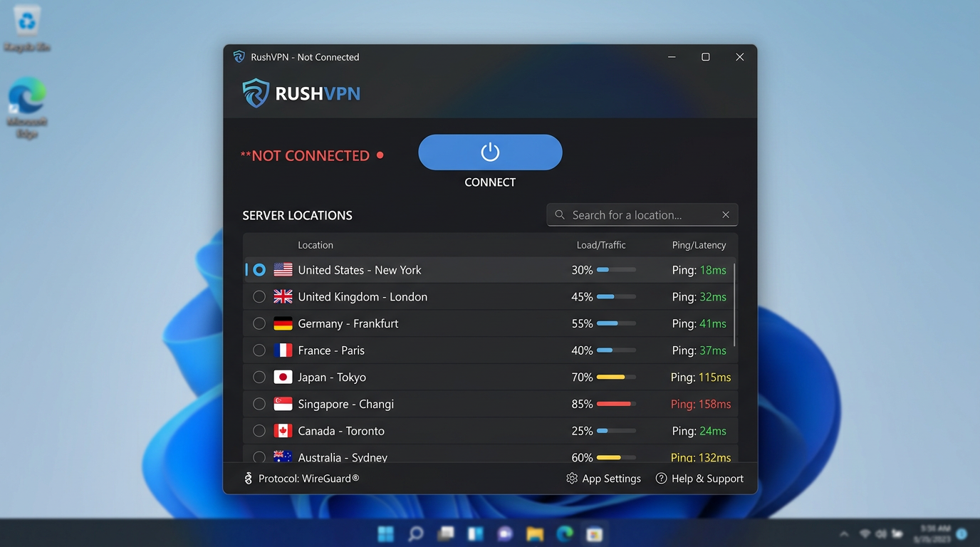
Task: Click the power icon Connect button
Action: click(490, 152)
